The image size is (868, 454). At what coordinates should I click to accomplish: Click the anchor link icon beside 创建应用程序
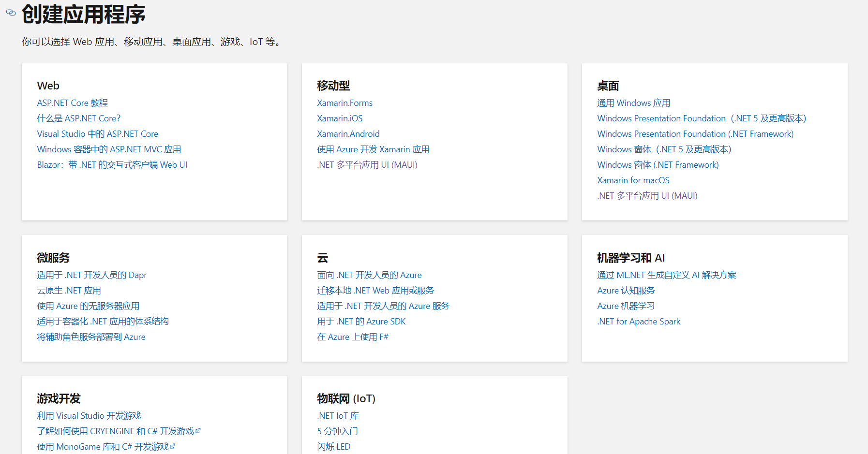click(11, 13)
